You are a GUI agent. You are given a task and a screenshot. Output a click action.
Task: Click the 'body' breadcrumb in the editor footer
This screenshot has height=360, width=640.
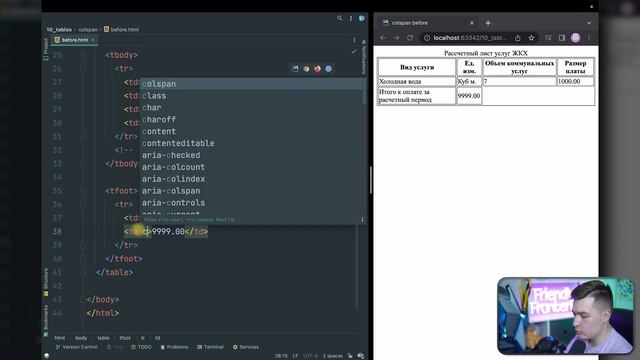pyautogui.click(x=81, y=338)
